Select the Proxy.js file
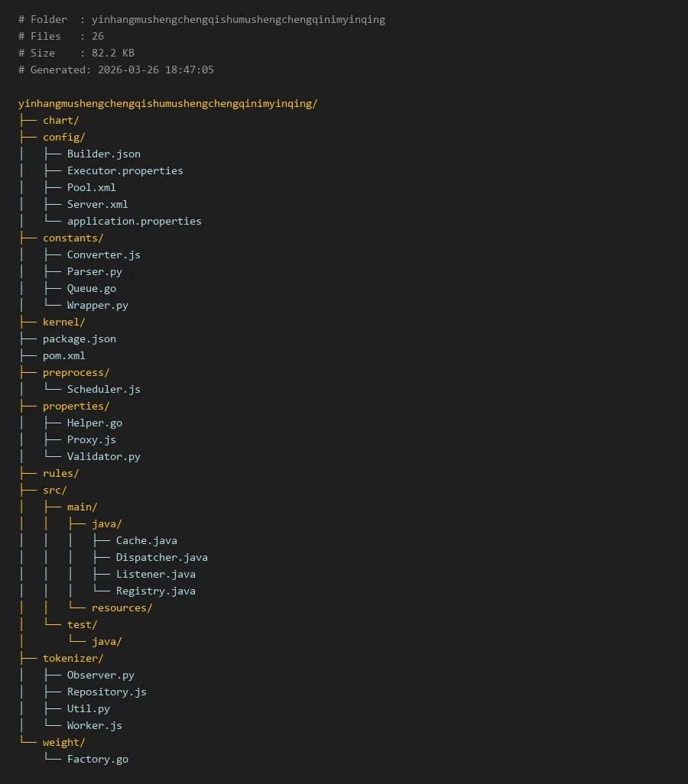 pos(92,439)
